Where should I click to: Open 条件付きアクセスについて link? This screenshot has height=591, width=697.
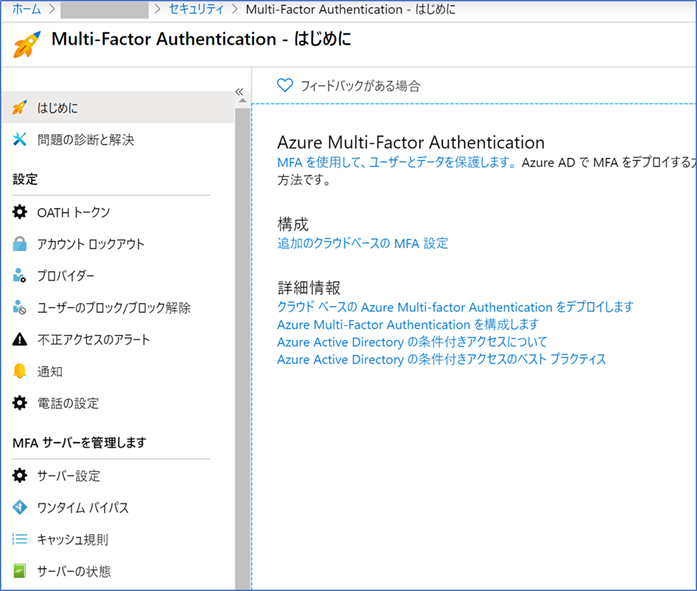412,342
